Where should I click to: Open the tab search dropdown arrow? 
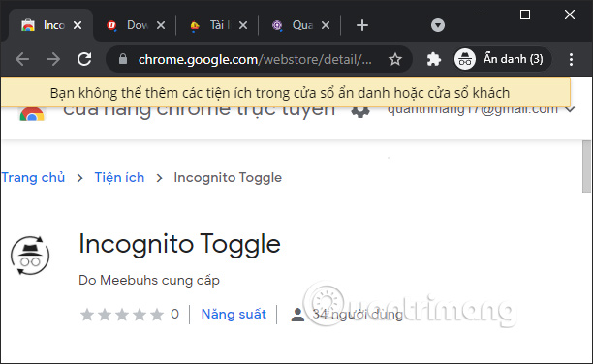pos(438,25)
